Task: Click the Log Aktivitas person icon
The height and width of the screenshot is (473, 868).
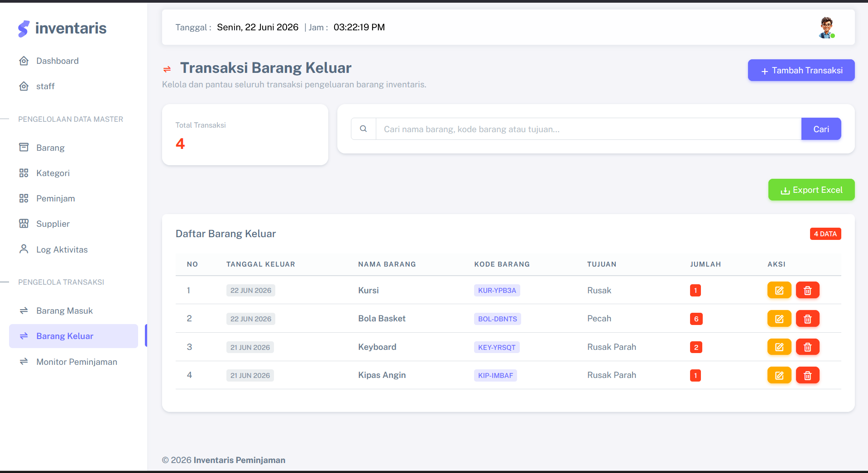Action: coord(24,249)
